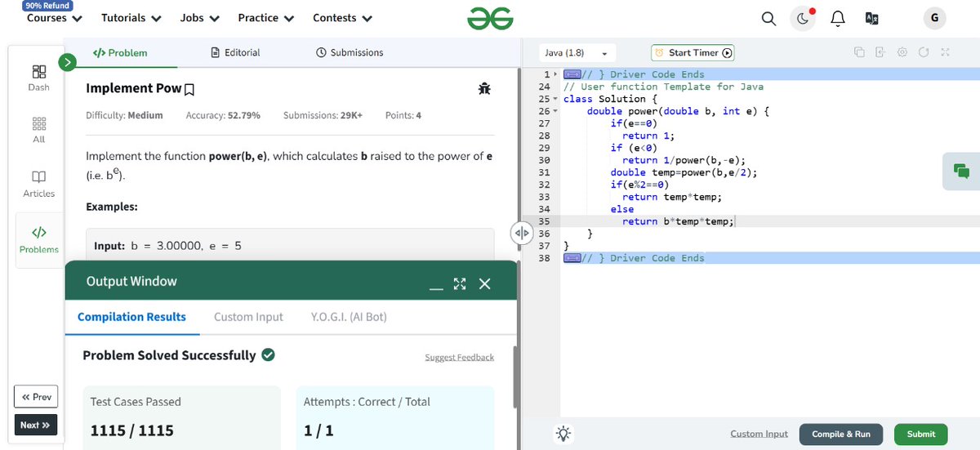
Task: Select Compilation Results tab
Action: click(x=131, y=317)
